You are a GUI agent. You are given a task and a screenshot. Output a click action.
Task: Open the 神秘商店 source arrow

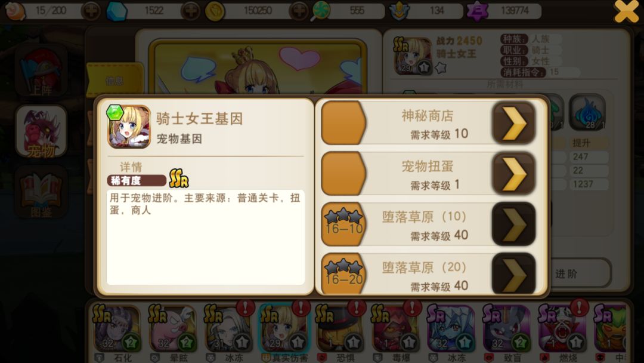click(x=513, y=122)
